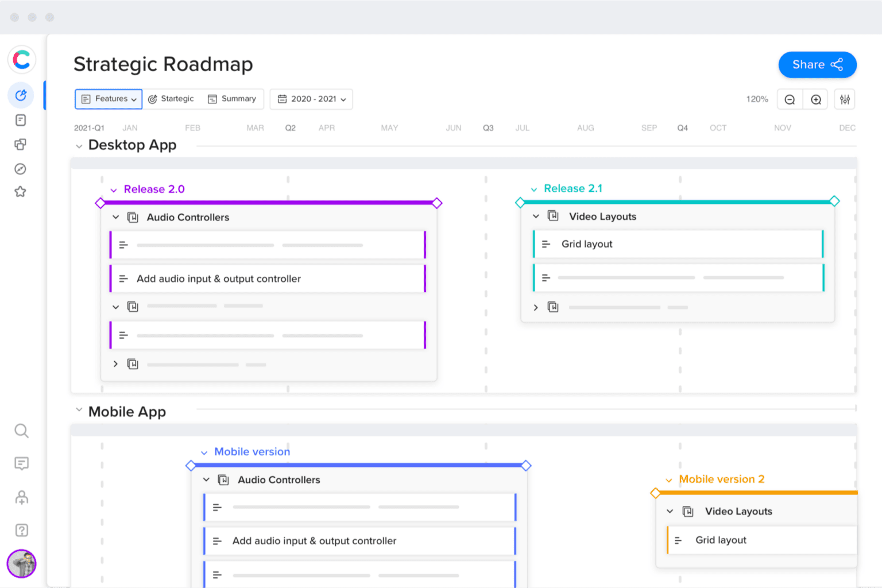This screenshot has height=588, width=882.
Task: Open the 2020 - 2021 date range selector
Action: coord(311,99)
